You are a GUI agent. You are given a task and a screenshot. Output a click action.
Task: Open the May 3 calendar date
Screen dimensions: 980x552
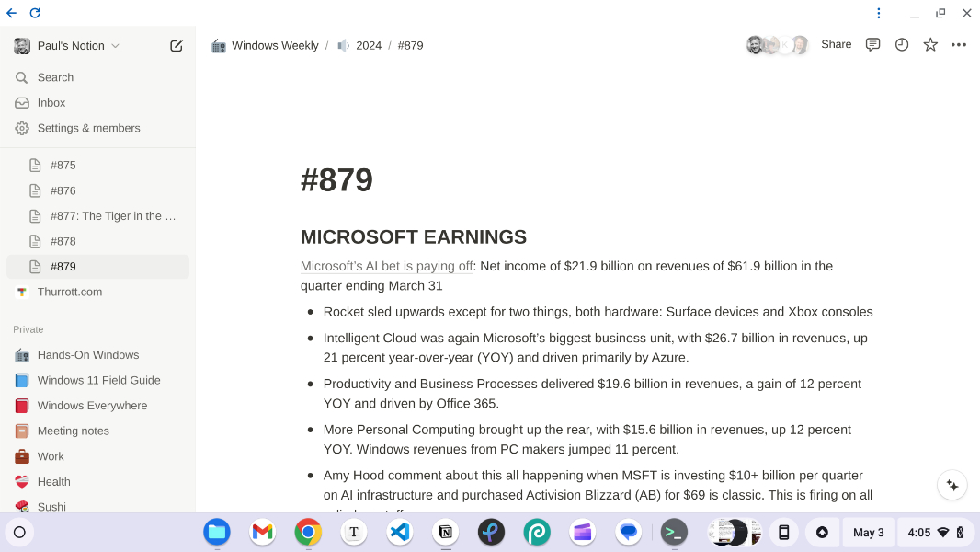pyautogui.click(x=868, y=533)
